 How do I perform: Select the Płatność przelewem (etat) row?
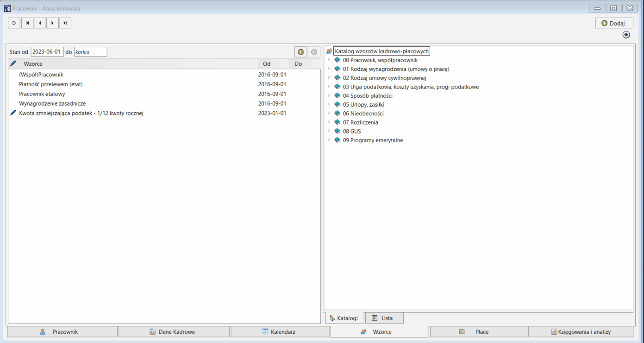pyautogui.click(x=164, y=84)
